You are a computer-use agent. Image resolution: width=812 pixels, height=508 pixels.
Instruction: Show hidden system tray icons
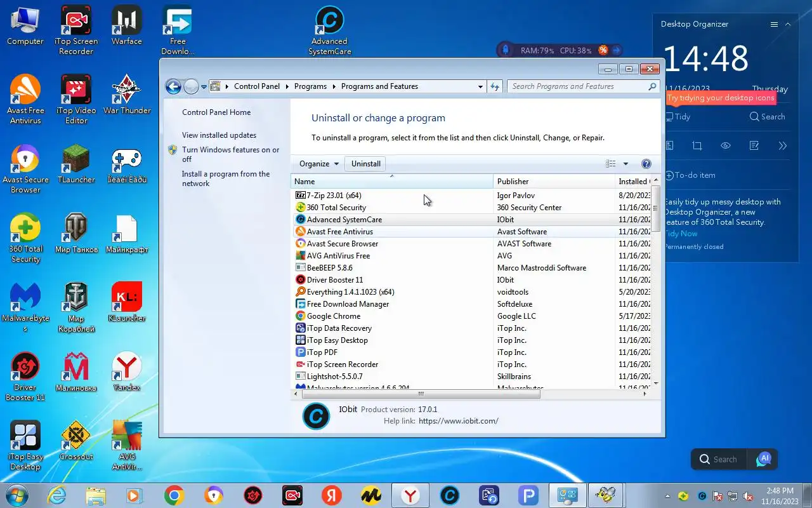[667, 496]
